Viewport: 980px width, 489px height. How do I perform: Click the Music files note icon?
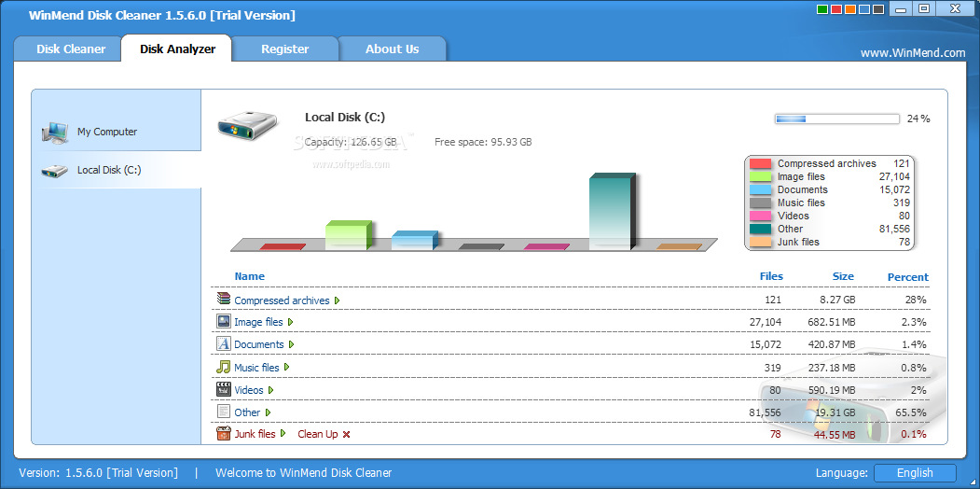(x=224, y=367)
